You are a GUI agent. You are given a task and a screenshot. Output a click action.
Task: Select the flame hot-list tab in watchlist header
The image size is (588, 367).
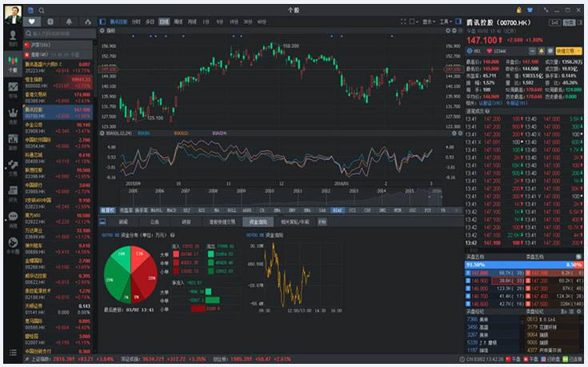pos(88,22)
